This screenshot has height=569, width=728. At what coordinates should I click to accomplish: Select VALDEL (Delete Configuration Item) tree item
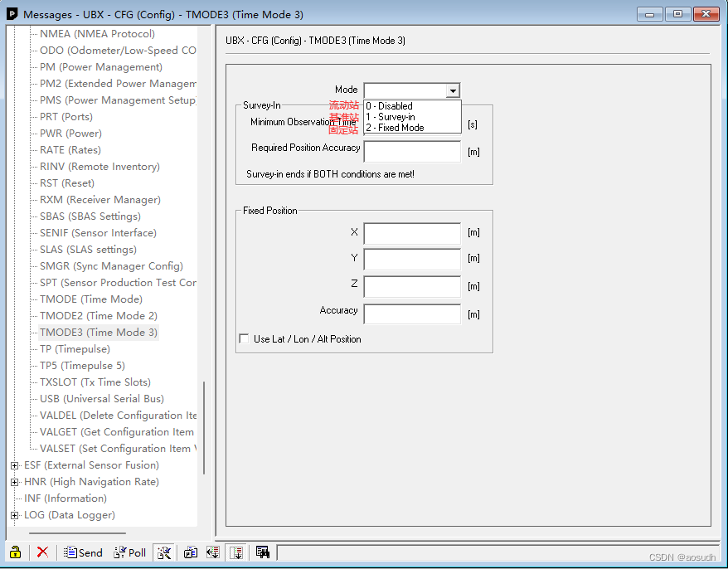pos(118,416)
